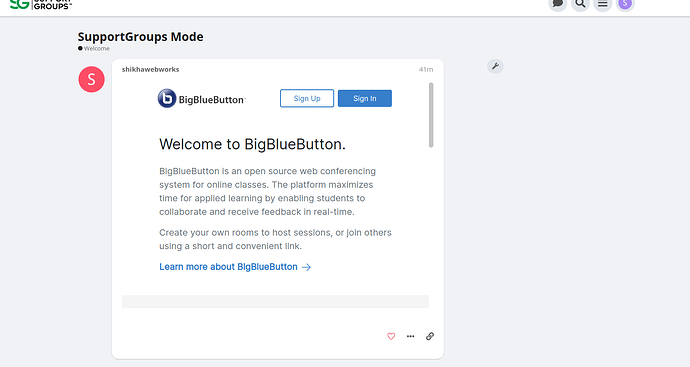Click the Sign In button
This screenshot has height=367, width=690.
365,99
